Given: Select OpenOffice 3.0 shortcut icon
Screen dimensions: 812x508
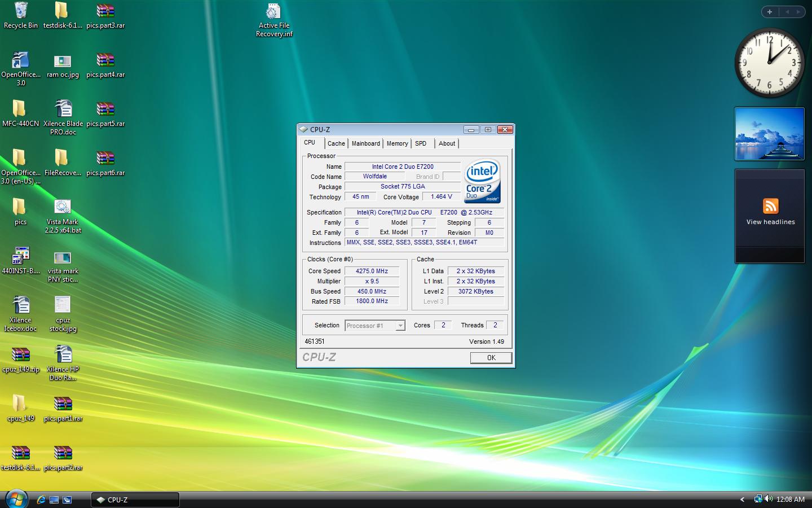Looking at the screenshot, I should [x=21, y=68].
